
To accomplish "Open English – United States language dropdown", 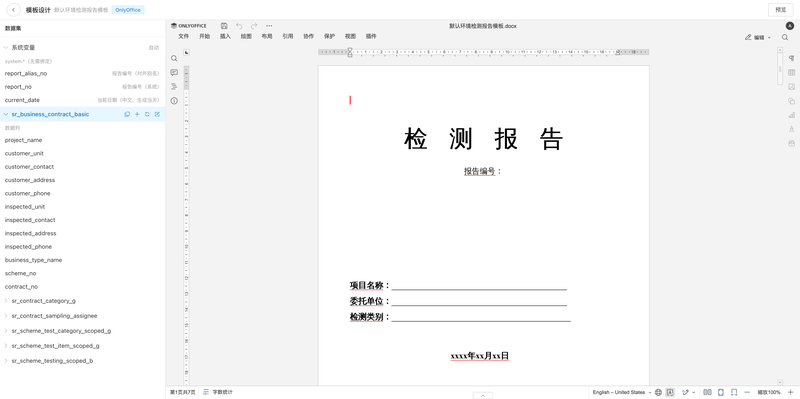I will pyautogui.click(x=621, y=392).
